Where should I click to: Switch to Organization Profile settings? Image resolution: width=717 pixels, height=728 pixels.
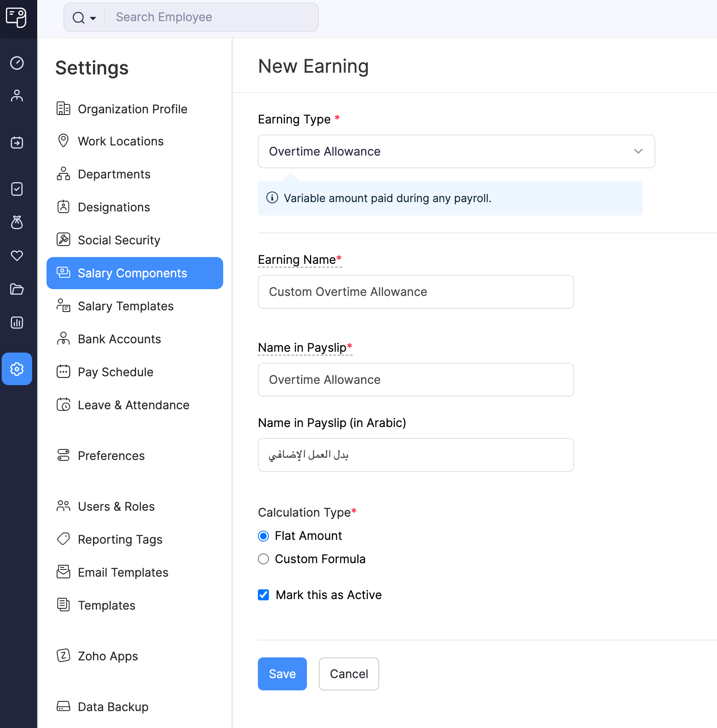click(x=132, y=109)
